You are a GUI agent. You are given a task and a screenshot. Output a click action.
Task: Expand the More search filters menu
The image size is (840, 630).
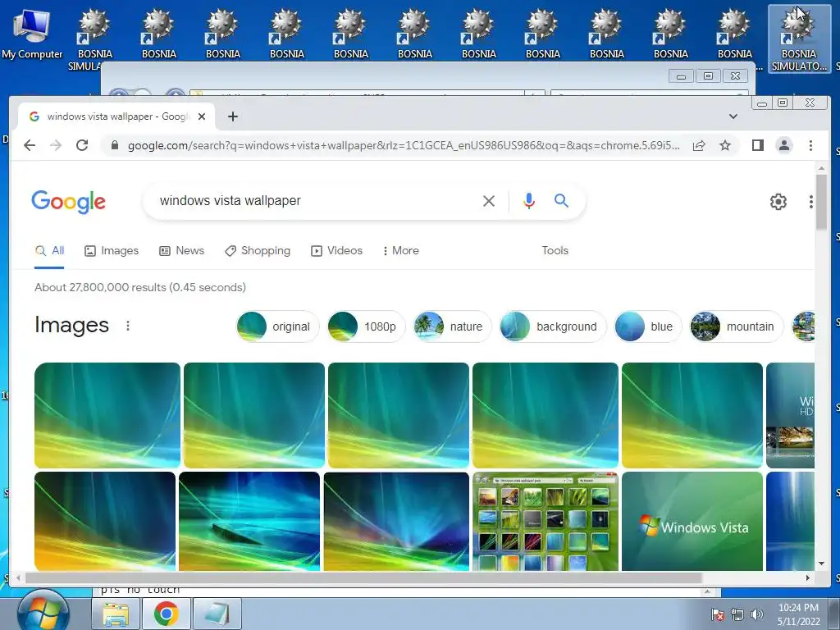pyautogui.click(x=400, y=250)
